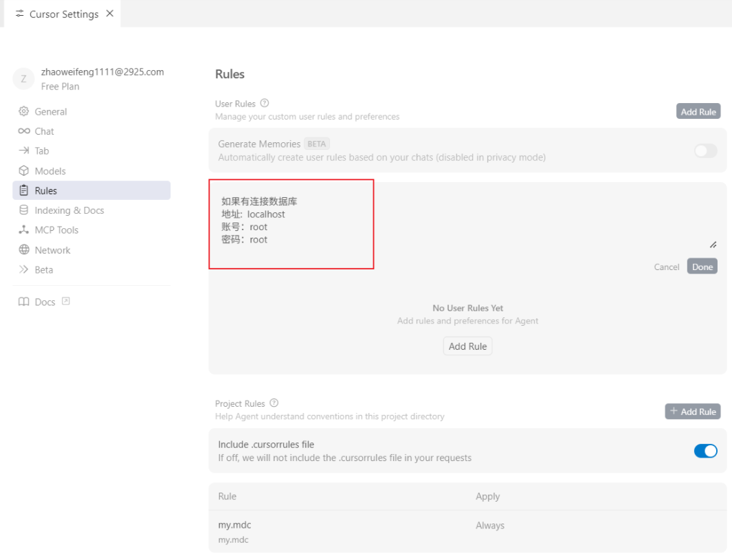Click the Rules page heading
This screenshot has height=560, width=732.
[230, 74]
